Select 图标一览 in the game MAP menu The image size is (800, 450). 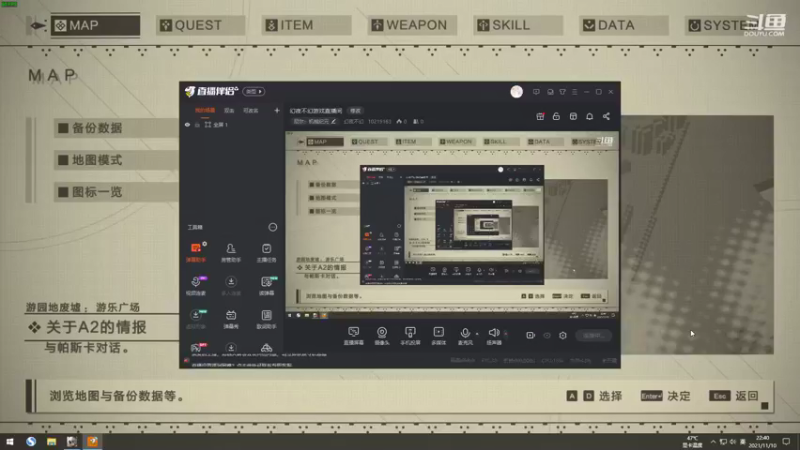(x=116, y=192)
